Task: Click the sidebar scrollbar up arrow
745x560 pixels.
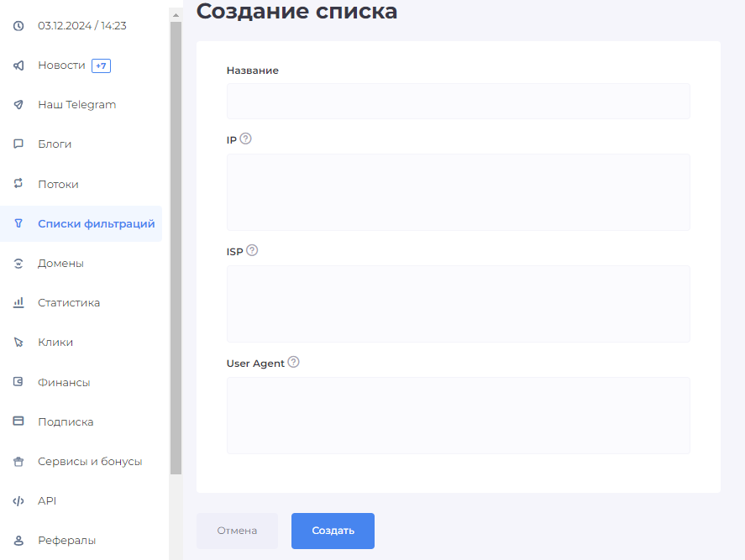Action: 176,15
